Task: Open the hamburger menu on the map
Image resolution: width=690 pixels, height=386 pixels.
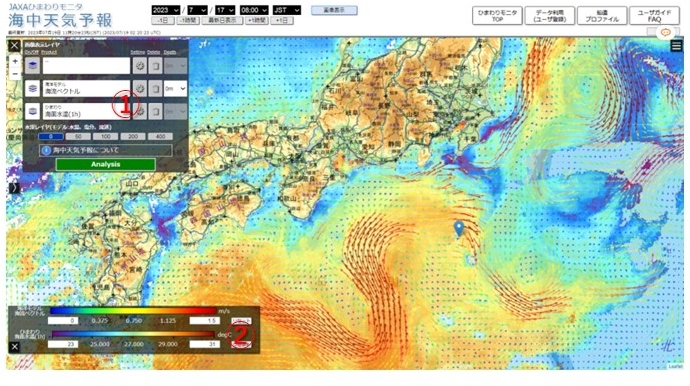Action: 676,46
